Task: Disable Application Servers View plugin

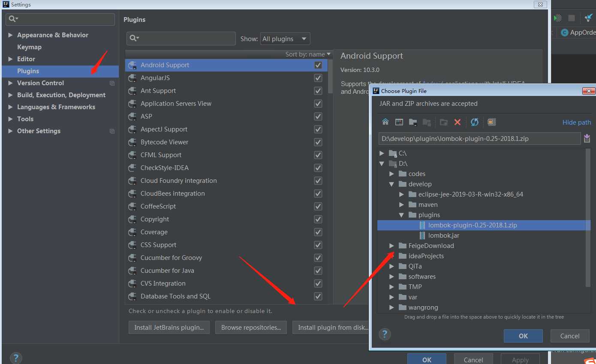Action: [318, 104]
